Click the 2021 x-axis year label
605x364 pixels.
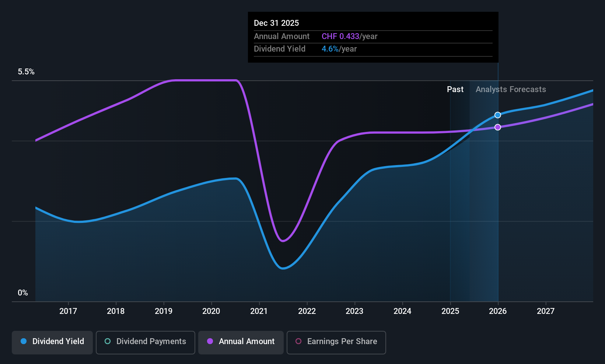[259, 311]
